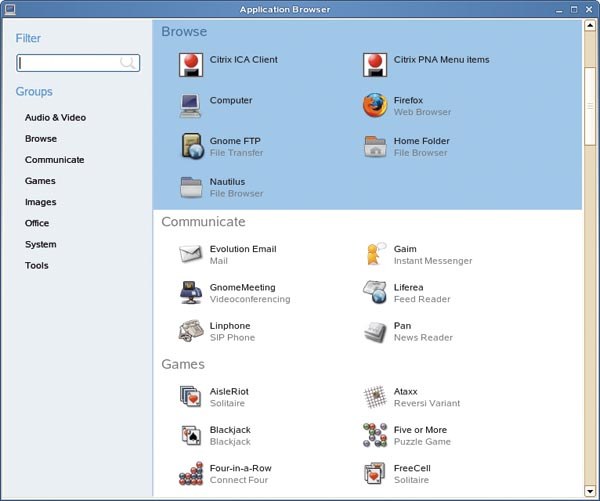Click the magnifier icon in the filter box

pyautogui.click(x=128, y=62)
